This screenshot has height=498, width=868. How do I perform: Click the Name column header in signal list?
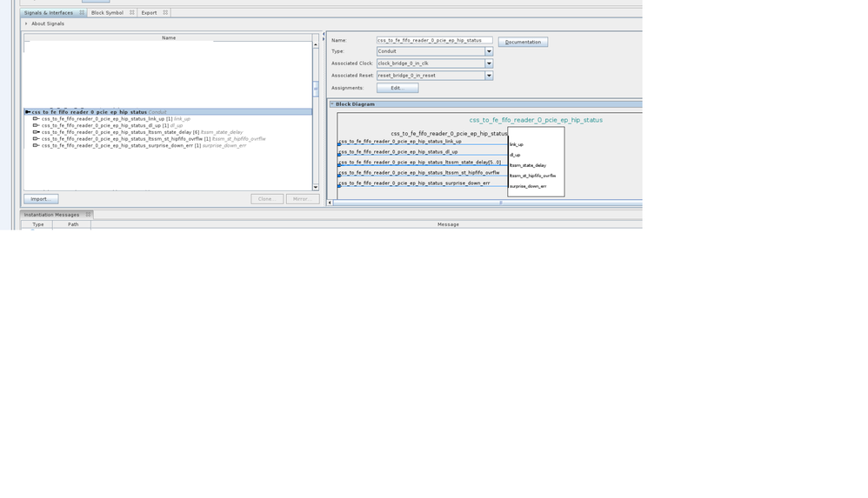click(168, 37)
